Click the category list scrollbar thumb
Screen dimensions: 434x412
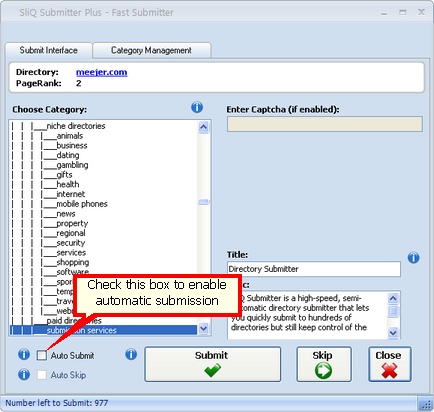(x=203, y=202)
